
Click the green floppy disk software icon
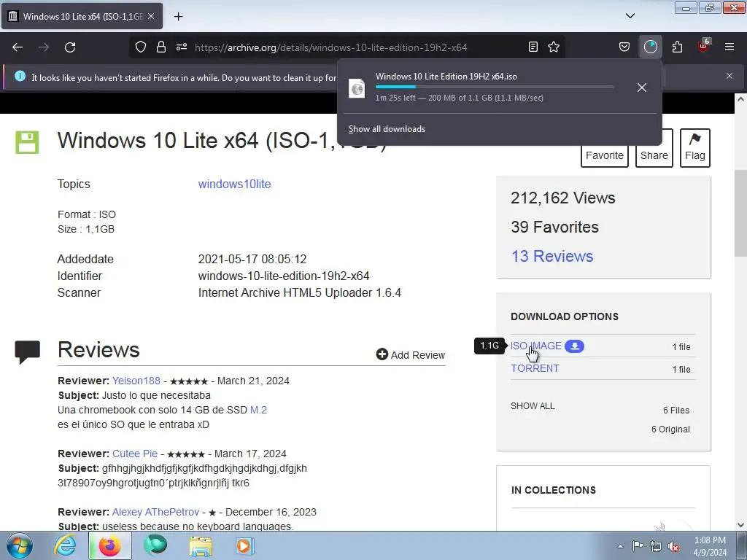click(x=27, y=142)
